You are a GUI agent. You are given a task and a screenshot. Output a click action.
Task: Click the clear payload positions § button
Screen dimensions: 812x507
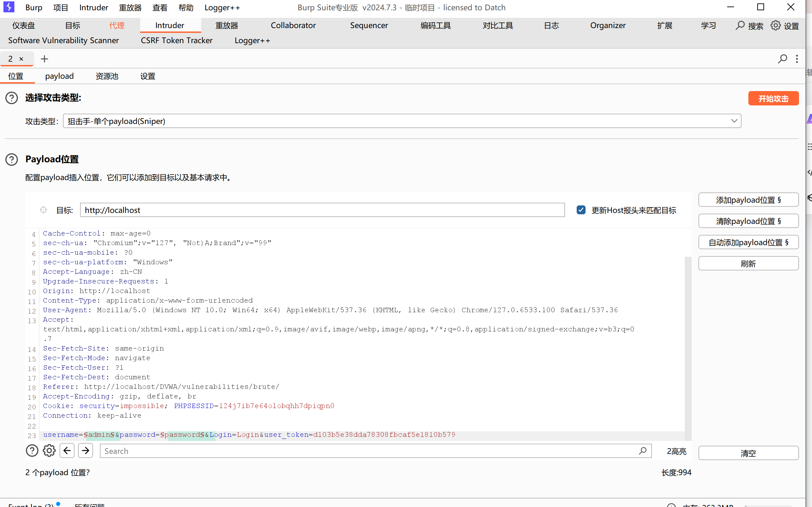click(x=748, y=221)
